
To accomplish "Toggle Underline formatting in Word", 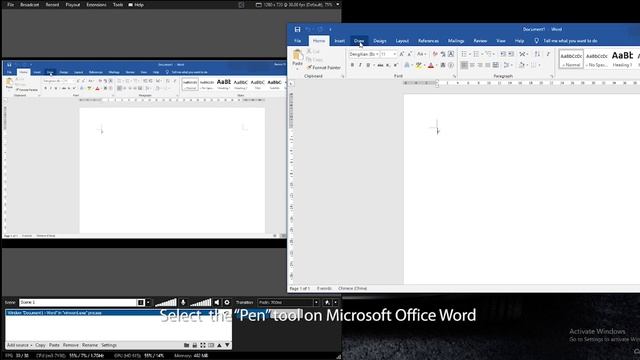I will (368, 65).
